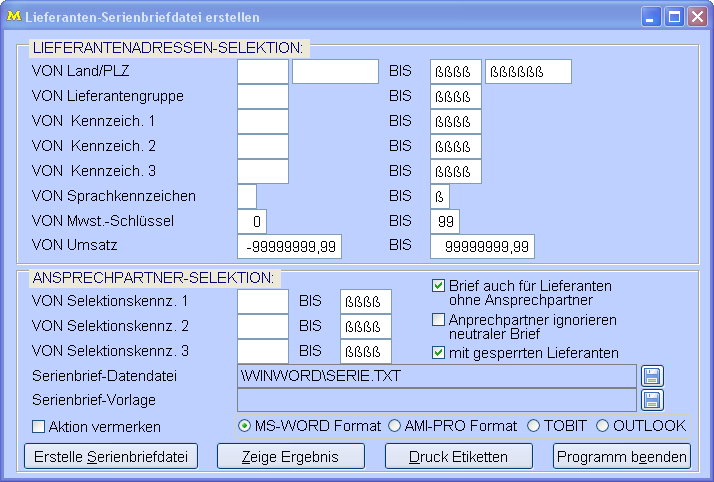
Task: Pick the OUTLOOK radio option
Action: [603, 426]
